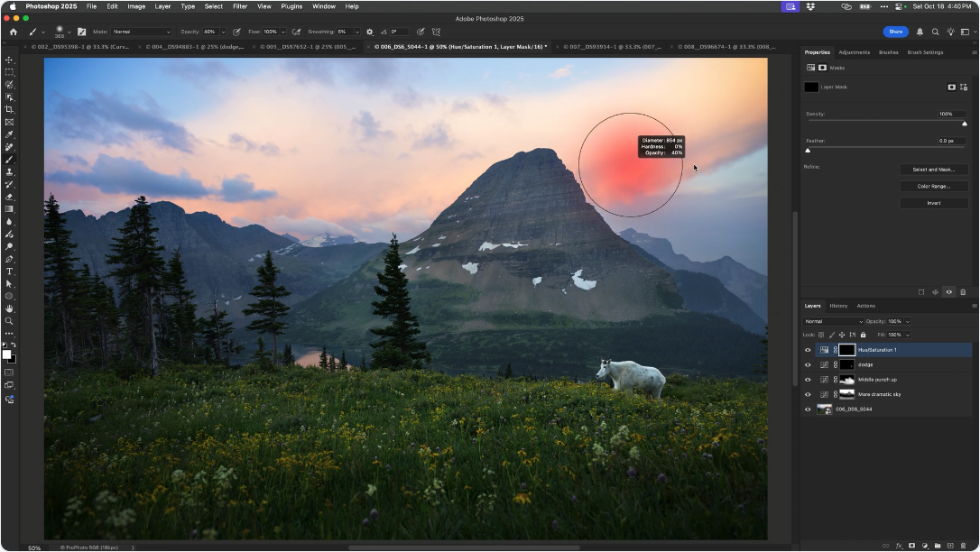Activate the Zoom magnifier tool

(x=9, y=321)
